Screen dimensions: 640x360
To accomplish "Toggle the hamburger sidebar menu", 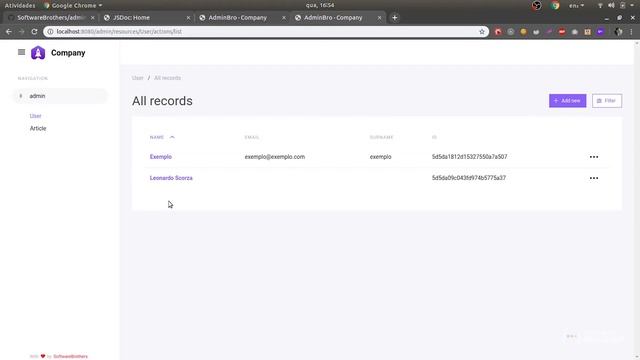I will [22, 52].
